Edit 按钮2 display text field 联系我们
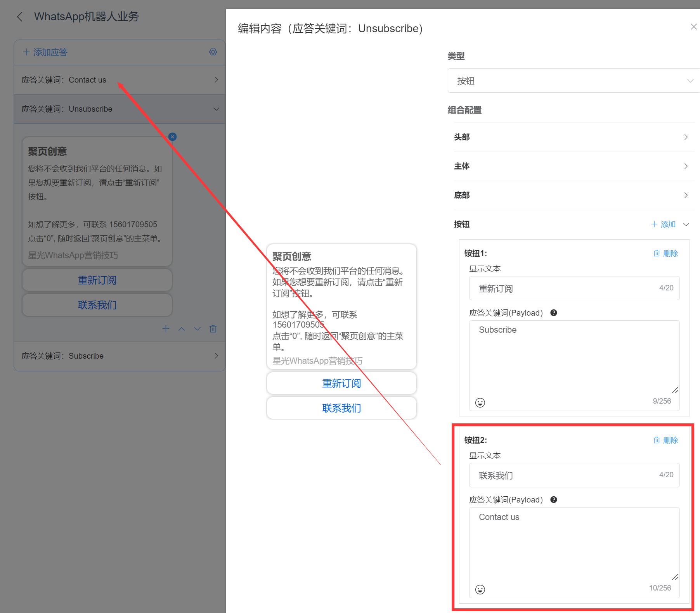The height and width of the screenshot is (613, 700). coord(574,475)
